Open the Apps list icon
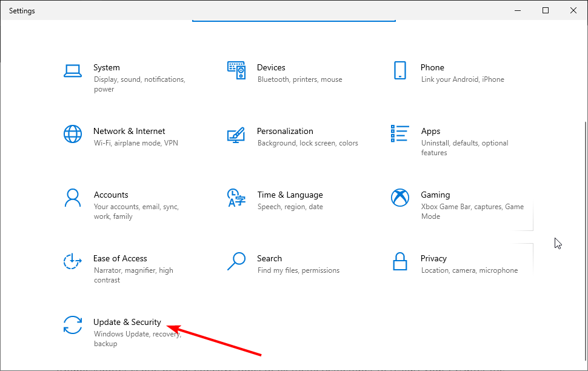The image size is (588, 371). [x=399, y=133]
